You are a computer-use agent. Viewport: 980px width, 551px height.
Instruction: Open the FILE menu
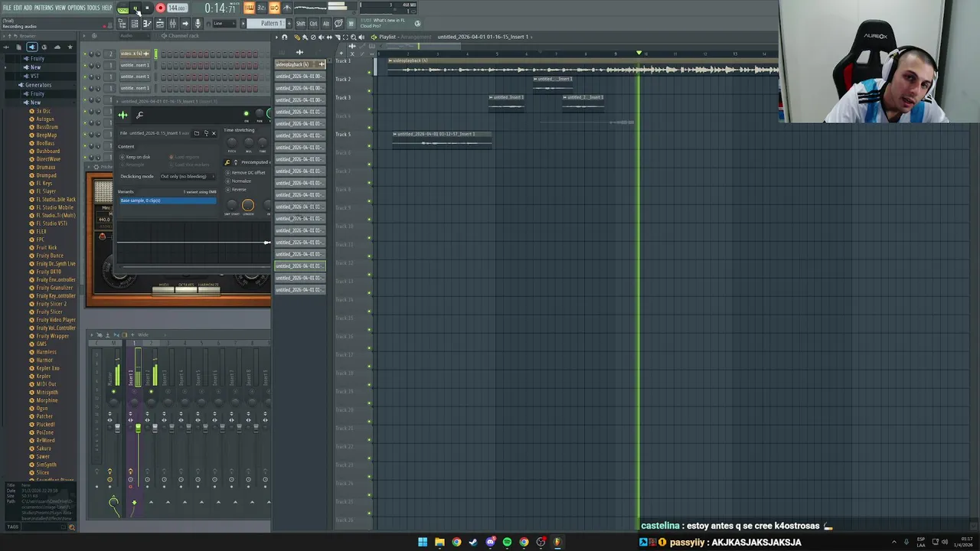tap(7, 8)
